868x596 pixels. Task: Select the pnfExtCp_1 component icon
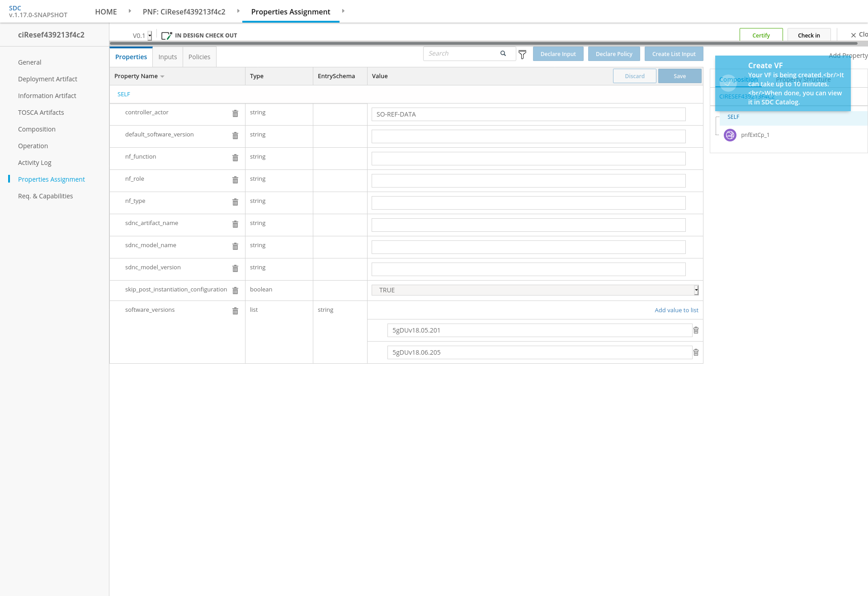730,135
